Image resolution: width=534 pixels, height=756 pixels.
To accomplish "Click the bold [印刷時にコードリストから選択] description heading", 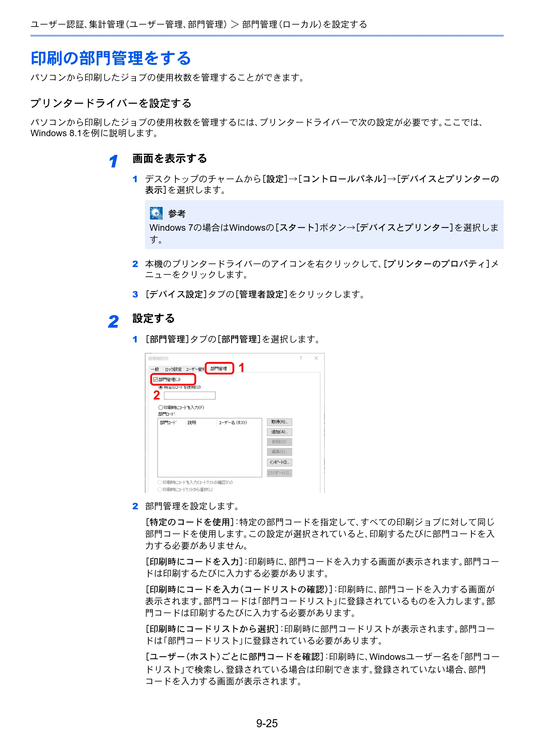I will click(212, 629).
